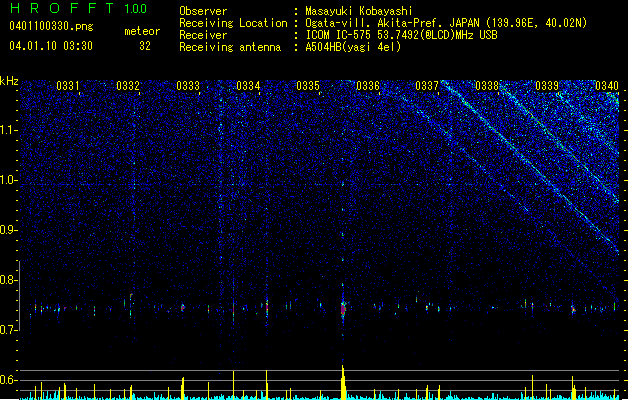Click the 0336 time marker

pyautogui.click(x=368, y=86)
